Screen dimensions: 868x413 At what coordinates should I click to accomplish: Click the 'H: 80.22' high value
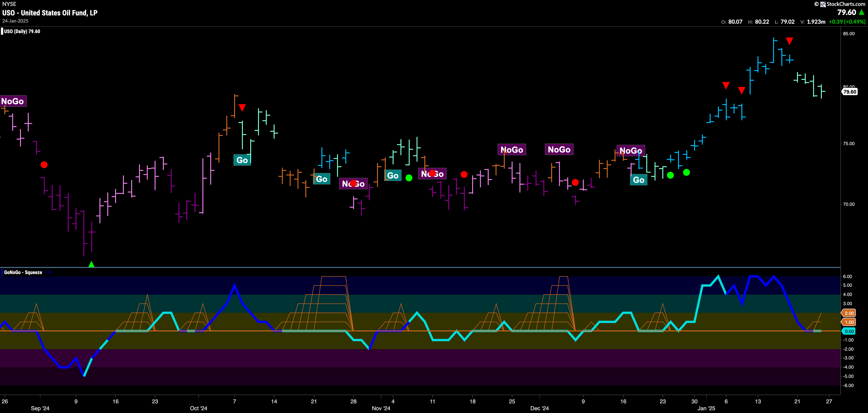pyautogui.click(x=758, y=22)
